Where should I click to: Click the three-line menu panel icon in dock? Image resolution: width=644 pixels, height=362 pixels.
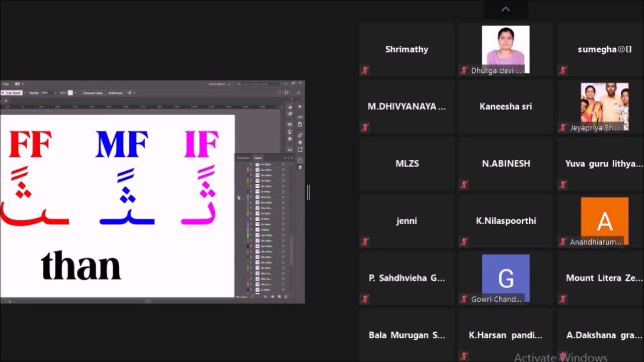pos(290,149)
